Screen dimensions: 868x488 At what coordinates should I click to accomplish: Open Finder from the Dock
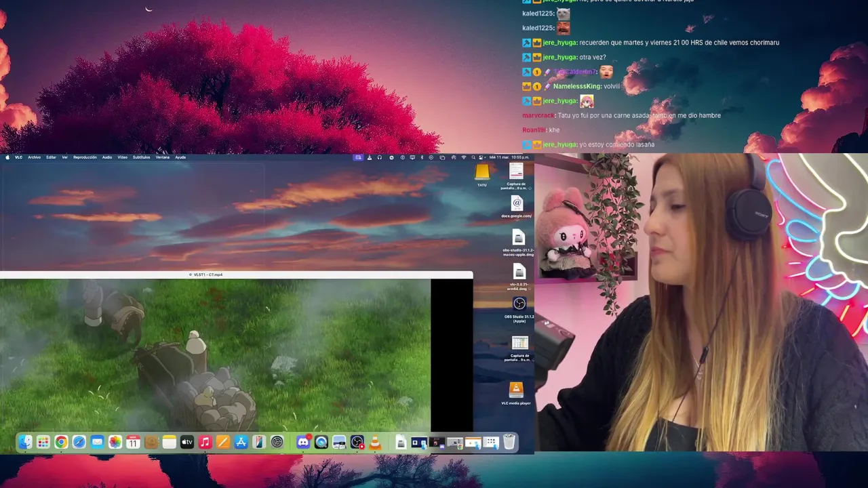pyautogui.click(x=25, y=443)
